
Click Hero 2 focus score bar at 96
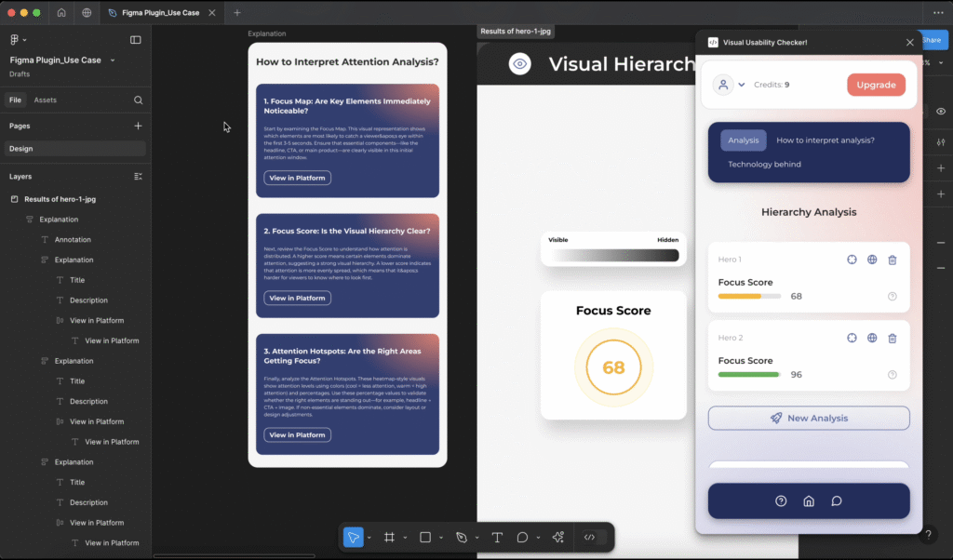click(x=749, y=375)
